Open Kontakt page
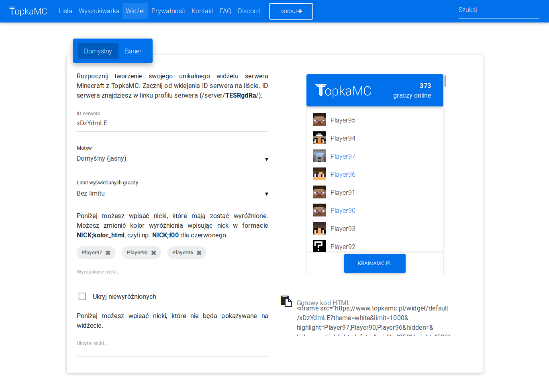This screenshot has width=549, height=392. 202,11
